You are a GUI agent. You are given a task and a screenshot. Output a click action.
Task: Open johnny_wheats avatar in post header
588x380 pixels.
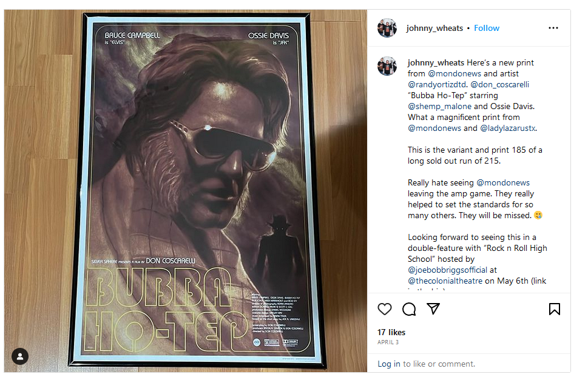click(x=387, y=28)
